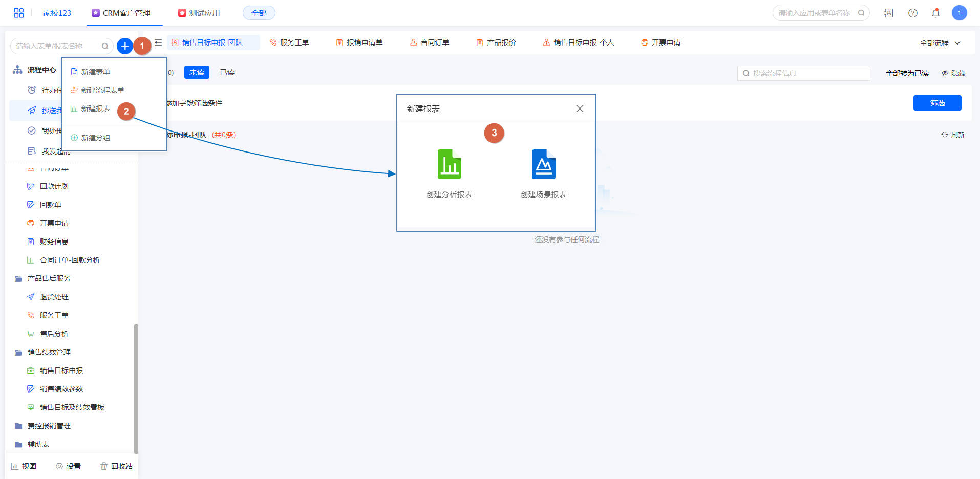
Task: Collapse sidebar with the hamburger icon
Action: click(158, 42)
